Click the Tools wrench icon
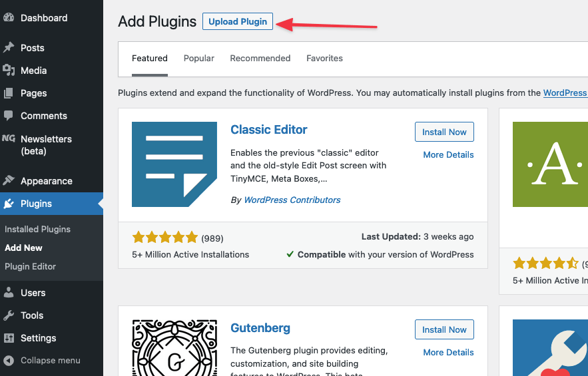The width and height of the screenshot is (588, 376). click(9, 315)
